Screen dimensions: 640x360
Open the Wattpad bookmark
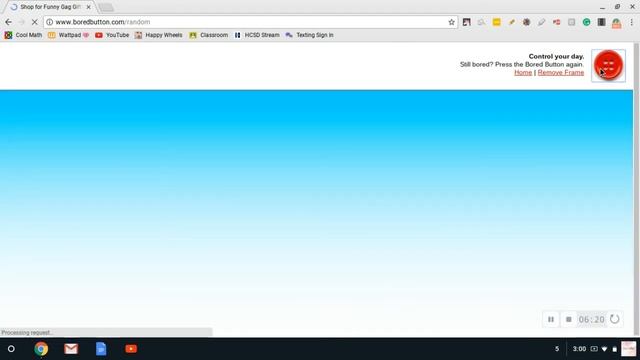(x=69, y=35)
